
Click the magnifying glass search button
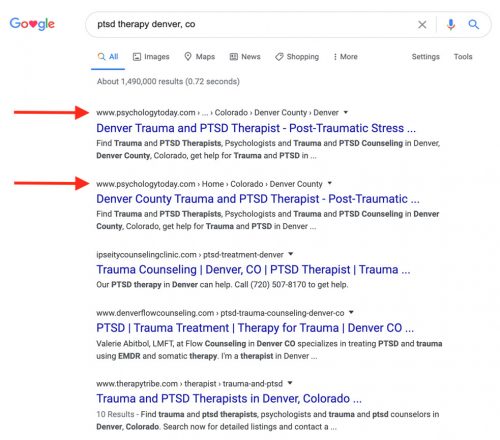point(474,24)
